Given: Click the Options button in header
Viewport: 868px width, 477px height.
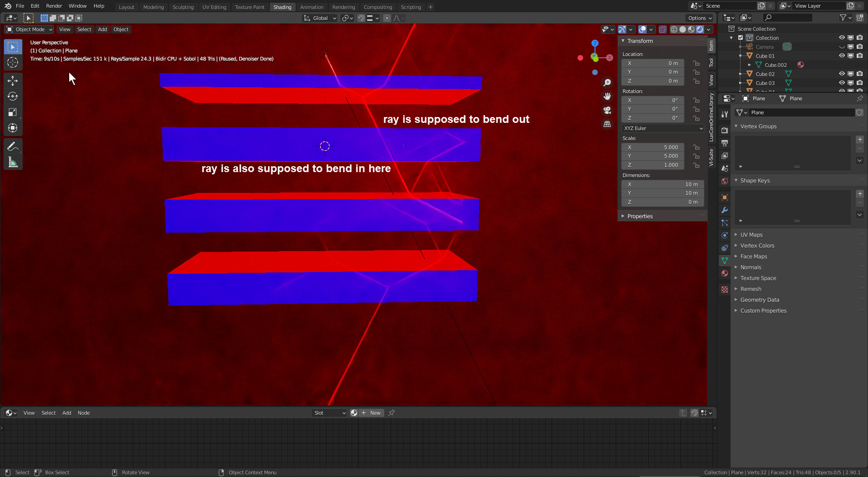Looking at the screenshot, I should 699,18.
